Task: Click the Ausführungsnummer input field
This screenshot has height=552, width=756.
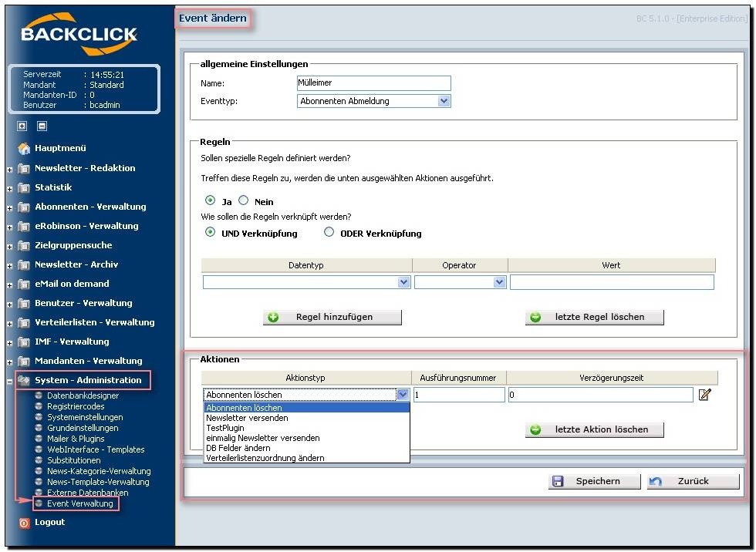Action: pos(459,395)
